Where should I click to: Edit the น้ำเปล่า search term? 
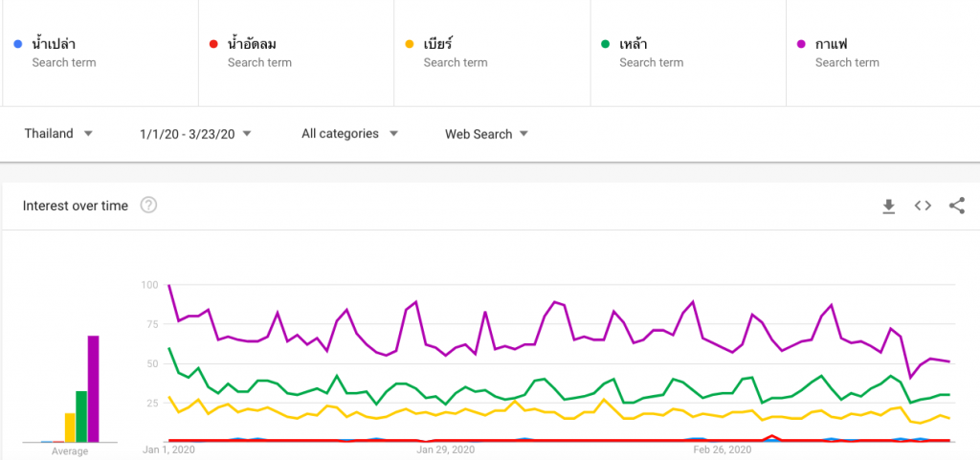click(x=100, y=53)
